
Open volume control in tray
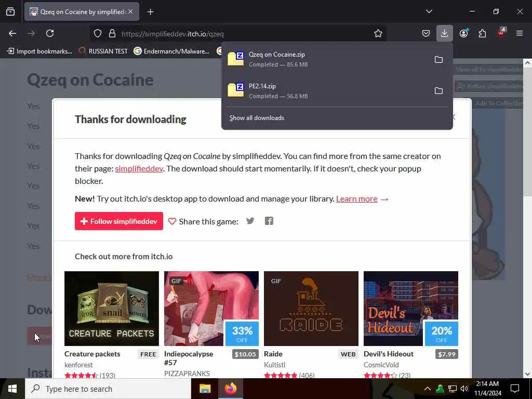pyautogui.click(x=464, y=389)
